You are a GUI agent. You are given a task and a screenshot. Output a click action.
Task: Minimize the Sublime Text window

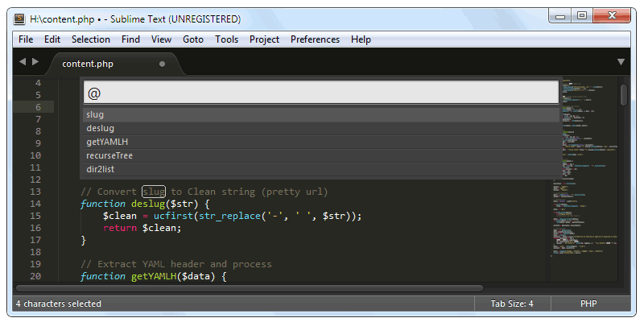[x=560, y=17]
